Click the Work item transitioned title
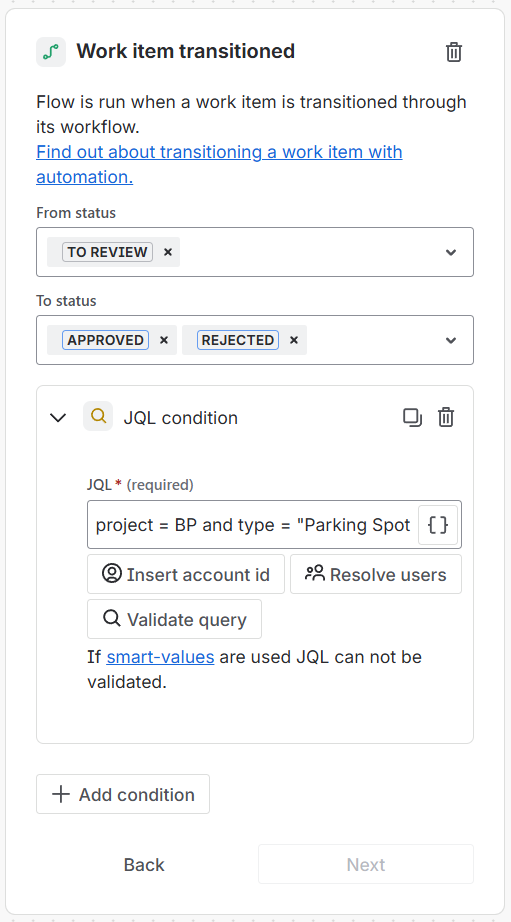The height and width of the screenshot is (922, 511). tap(186, 52)
